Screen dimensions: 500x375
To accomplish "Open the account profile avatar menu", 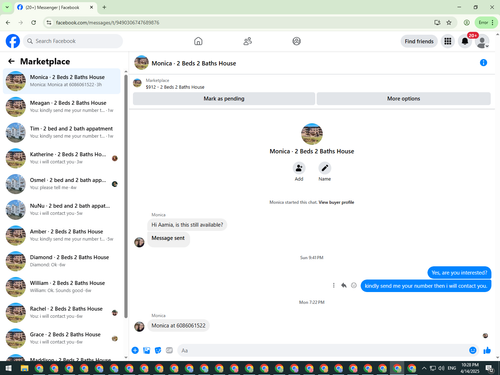I will [482, 41].
